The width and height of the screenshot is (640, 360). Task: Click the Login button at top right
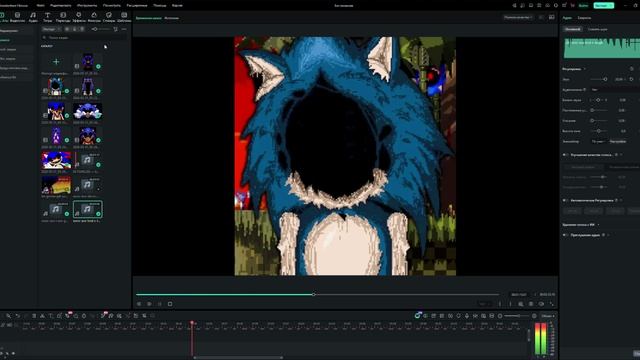click(x=584, y=5)
